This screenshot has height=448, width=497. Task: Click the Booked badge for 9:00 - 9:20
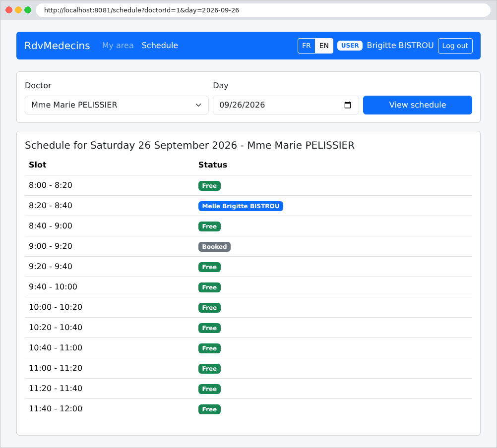214,247
